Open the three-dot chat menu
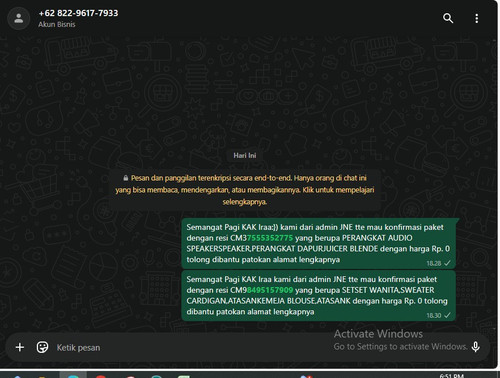The width and height of the screenshot is (500, 378). [x=477, y=18]
